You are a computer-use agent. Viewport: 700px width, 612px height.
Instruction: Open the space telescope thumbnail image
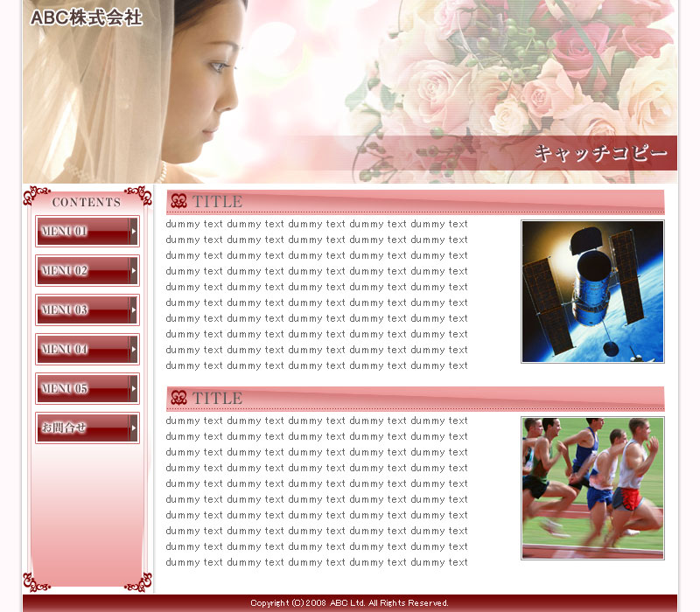tap(592, 291)
